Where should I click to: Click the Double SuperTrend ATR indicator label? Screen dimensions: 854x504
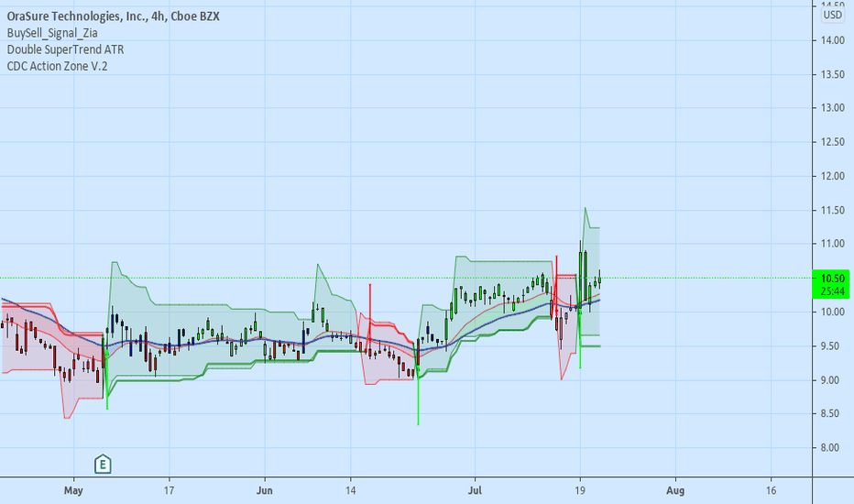pyautogui.click(x=65, y=49)
